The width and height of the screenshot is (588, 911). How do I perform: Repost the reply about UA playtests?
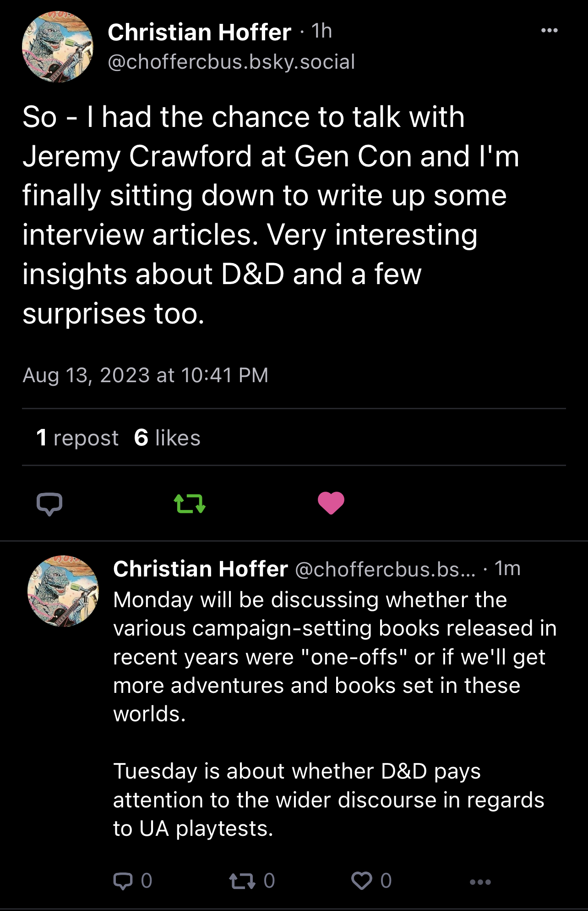(242, 881)
